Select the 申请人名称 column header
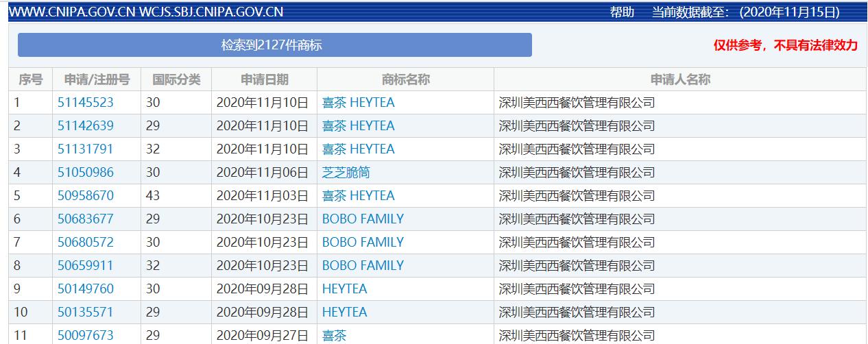Screen dimensions: 868x344 (679, 79)
